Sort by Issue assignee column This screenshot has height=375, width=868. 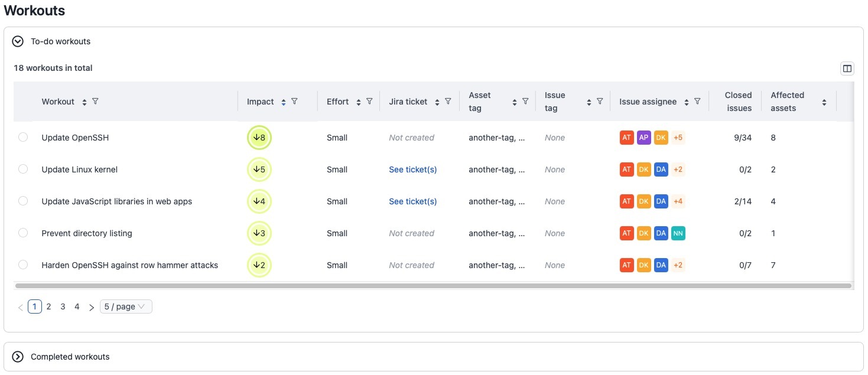[x=687, y=102]
